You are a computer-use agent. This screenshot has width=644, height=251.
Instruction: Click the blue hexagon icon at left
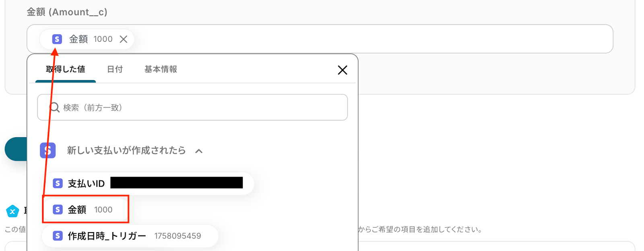[12, 211]
